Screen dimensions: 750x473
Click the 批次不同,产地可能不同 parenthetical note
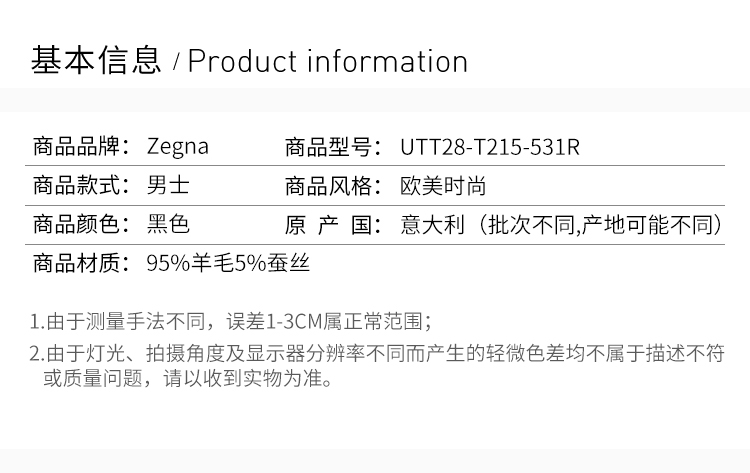(600, 225)
